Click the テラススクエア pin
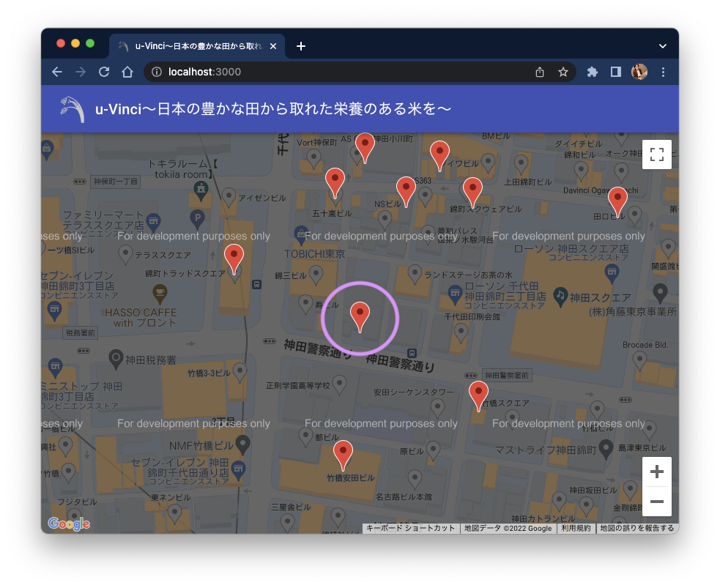This screenshot has width=720, height=588. (125, 254)
